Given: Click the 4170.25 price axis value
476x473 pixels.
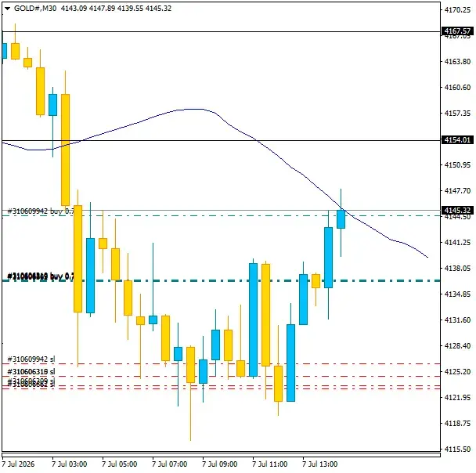Looking at the screenshot, I should coord(457,10).
